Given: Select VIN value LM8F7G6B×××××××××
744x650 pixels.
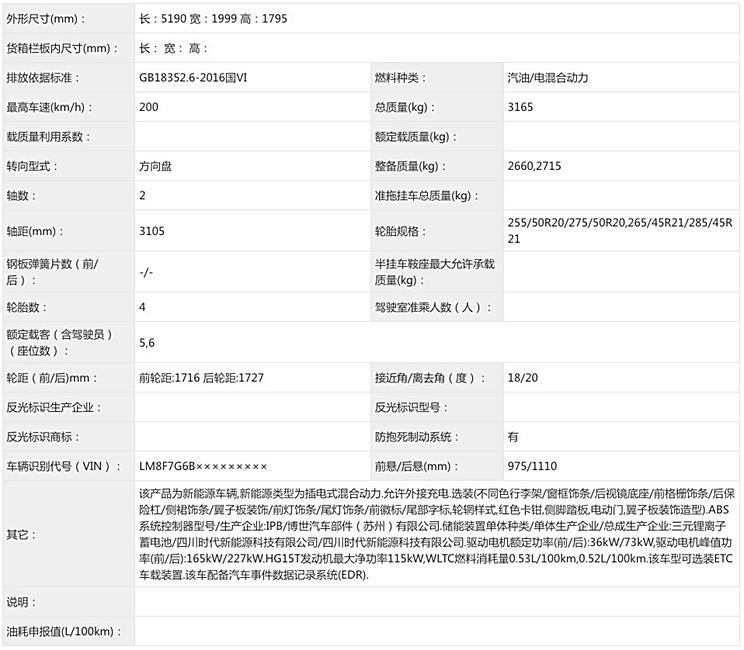Looking at the screenshot, I should tap(203, 466).
